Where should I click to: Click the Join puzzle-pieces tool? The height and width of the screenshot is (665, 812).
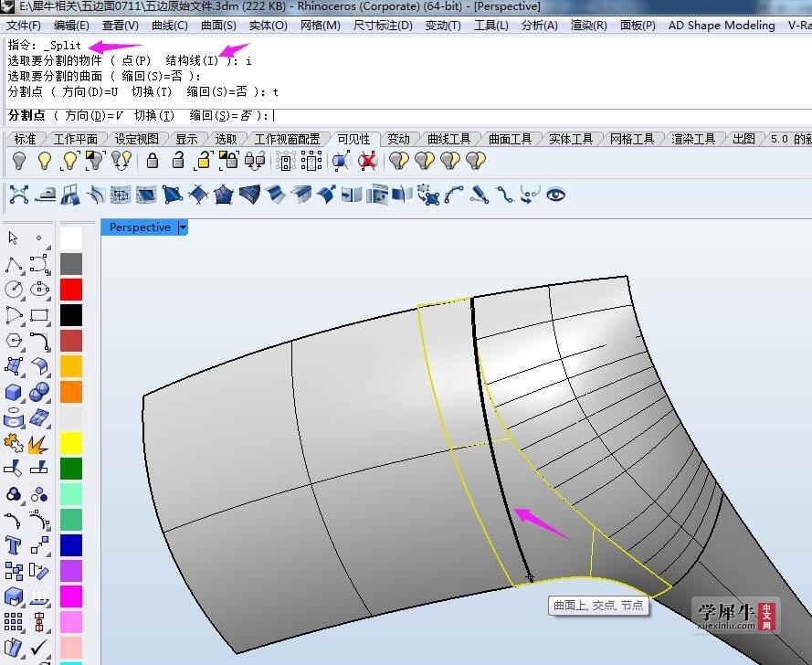(14, 443)
